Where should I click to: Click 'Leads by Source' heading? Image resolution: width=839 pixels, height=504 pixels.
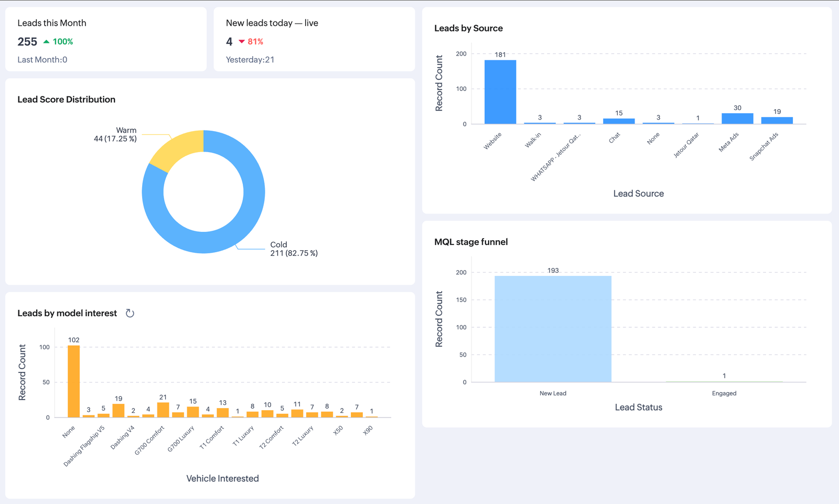pos(469,28)
